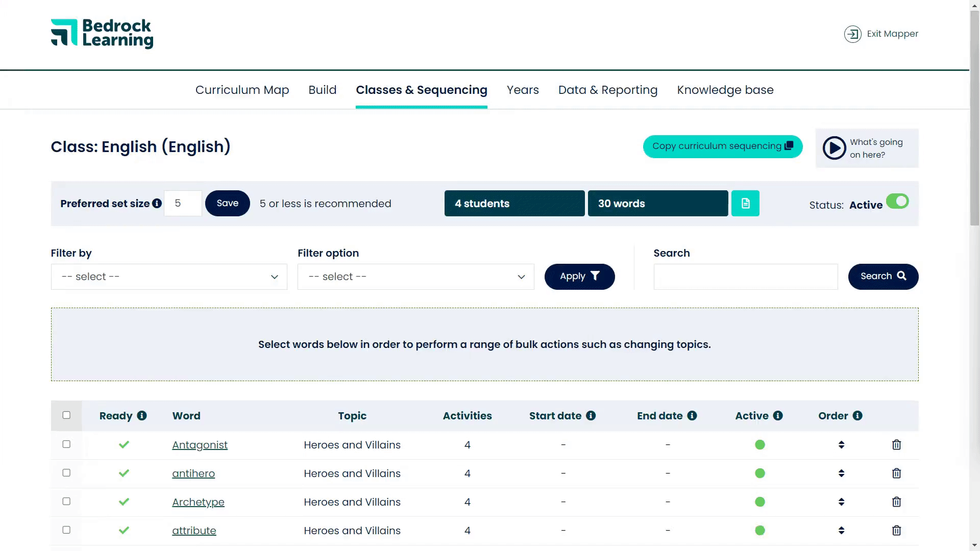980x551 pixels.
Task: Toggle the class Active status switch
Action: (x=897, y=202)
